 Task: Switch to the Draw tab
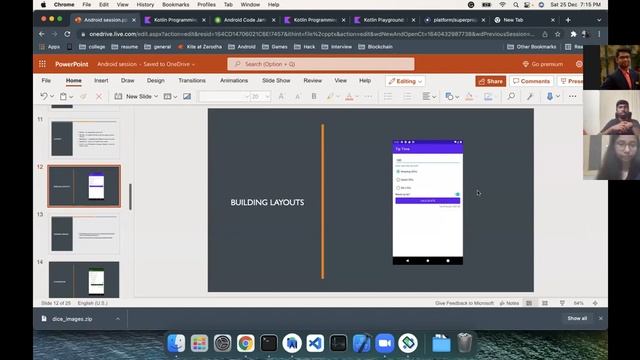(128, 80)
